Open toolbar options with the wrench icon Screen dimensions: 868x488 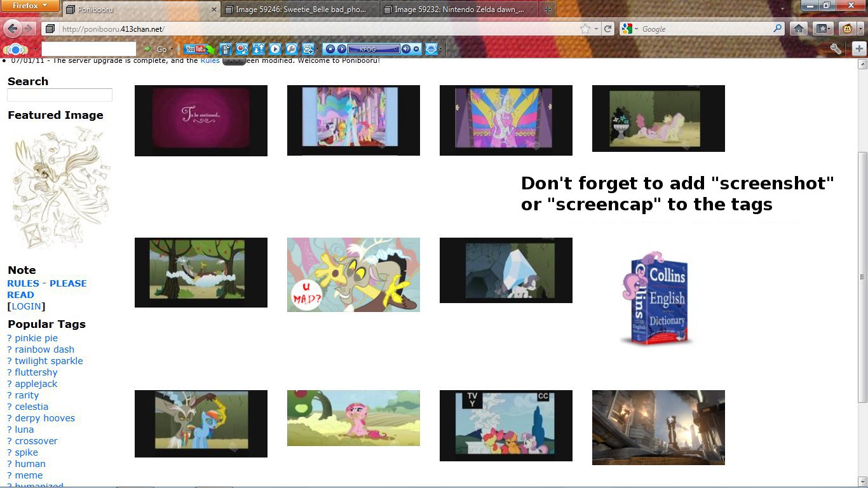pos(836,49)
